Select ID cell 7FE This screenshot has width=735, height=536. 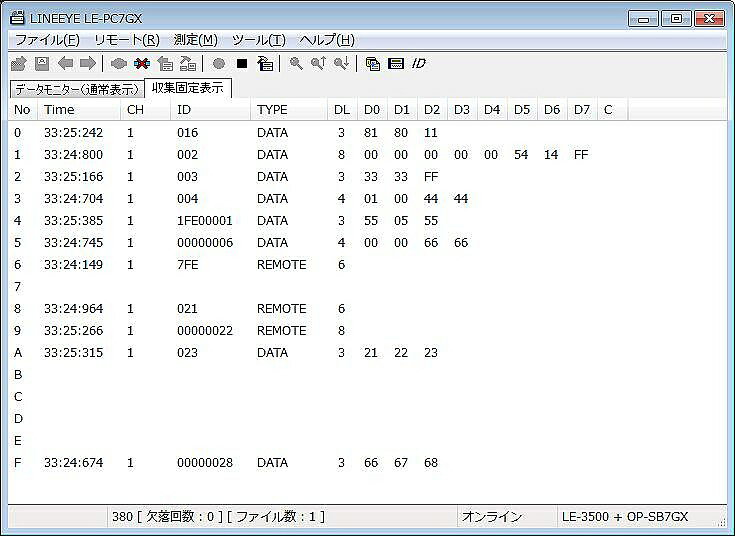[188, 264]
